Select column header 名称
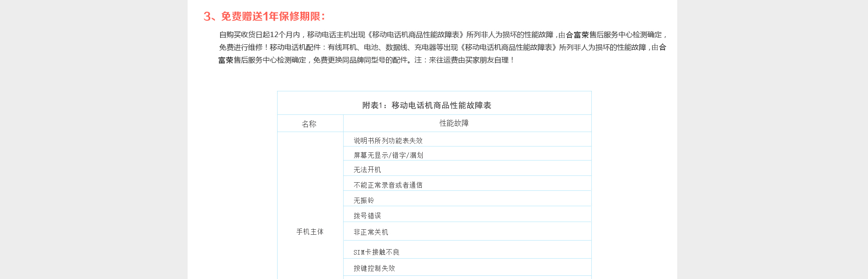Screen dimensions: 868x279 click(x=309, y=124)
